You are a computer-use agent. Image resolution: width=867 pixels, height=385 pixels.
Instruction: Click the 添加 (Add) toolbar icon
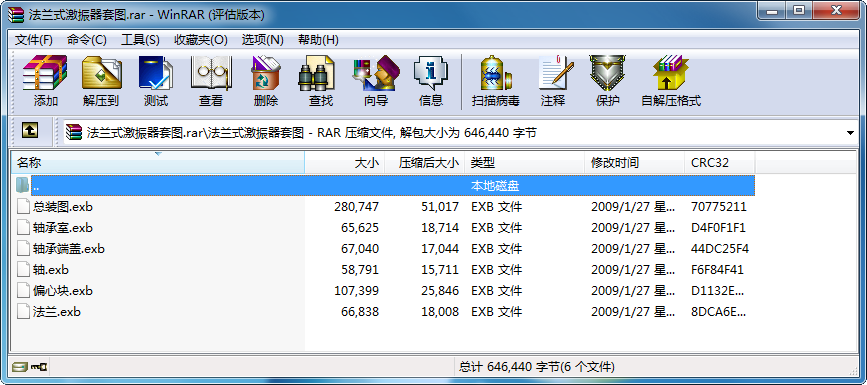click(x=45, y=81)
